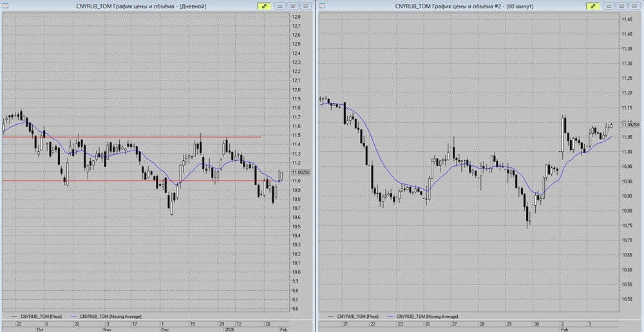
Task: Open the system menu icon of the Дневной chart window
Action: point(5,6)
